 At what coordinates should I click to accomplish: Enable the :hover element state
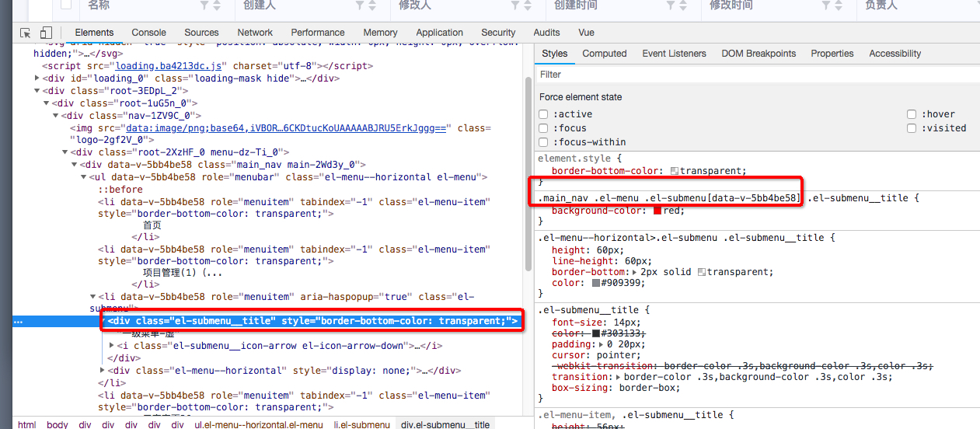[x=912, y=114]
